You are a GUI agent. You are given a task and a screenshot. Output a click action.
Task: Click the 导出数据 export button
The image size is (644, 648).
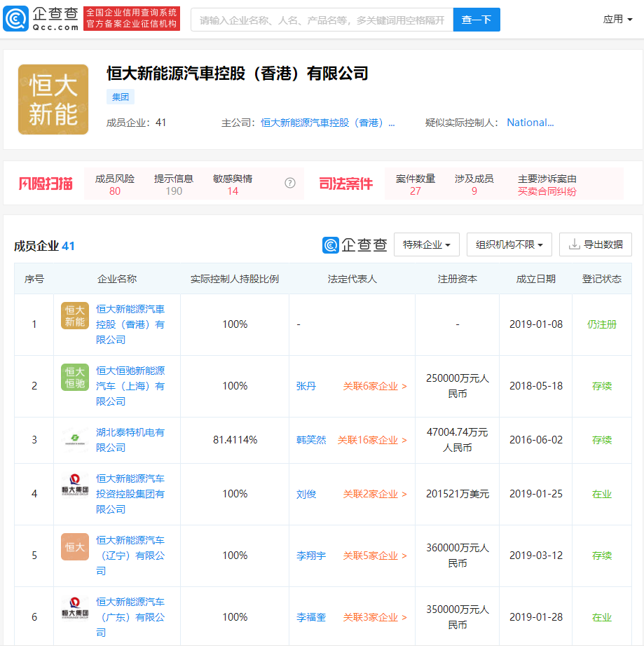point(596,244)
